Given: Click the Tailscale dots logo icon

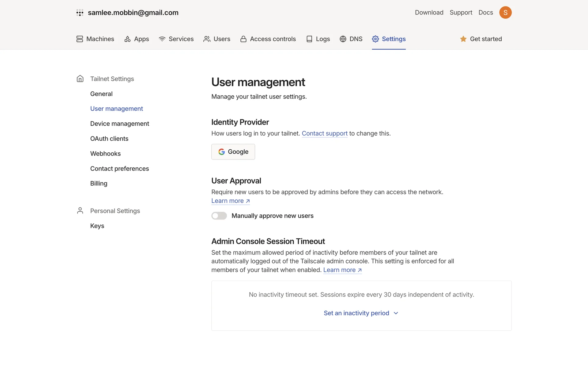Looking at the screenshot, I should coord(80,13).
